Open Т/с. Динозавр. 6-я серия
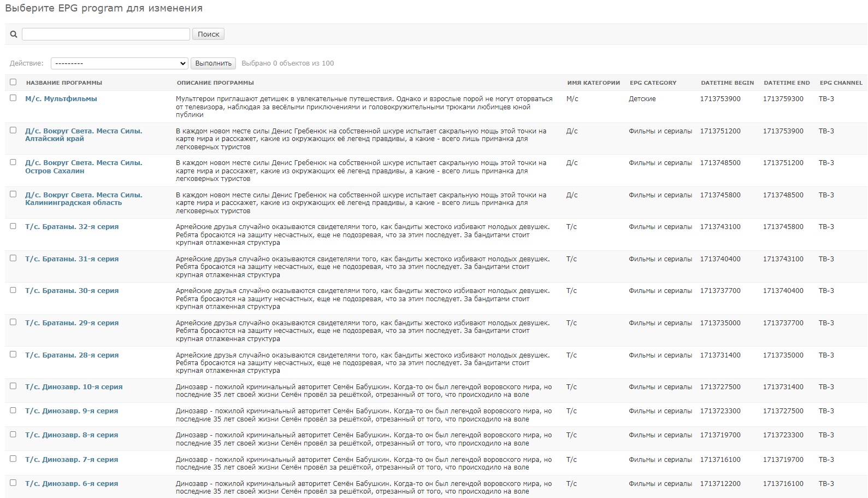The image size is (868, 498). tap(72, 484)
